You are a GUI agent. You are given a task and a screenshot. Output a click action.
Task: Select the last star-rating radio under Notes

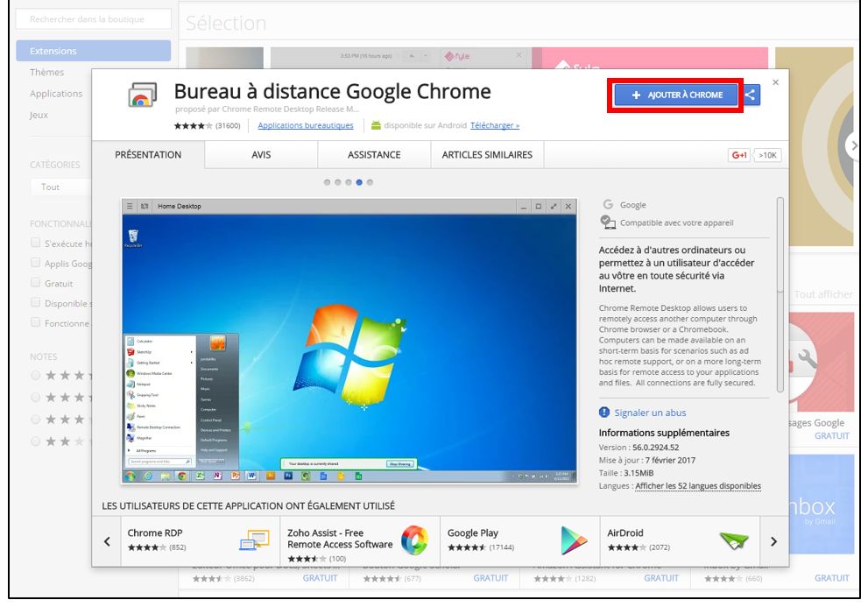[x=35, y=441]
